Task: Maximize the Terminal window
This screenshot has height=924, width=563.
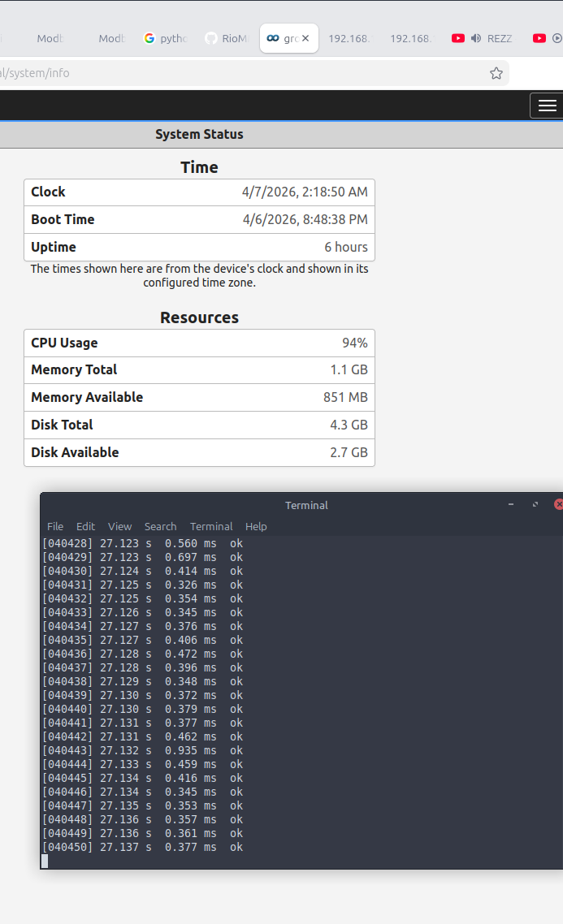Action: pyautogui.click(x=535, y=504)
